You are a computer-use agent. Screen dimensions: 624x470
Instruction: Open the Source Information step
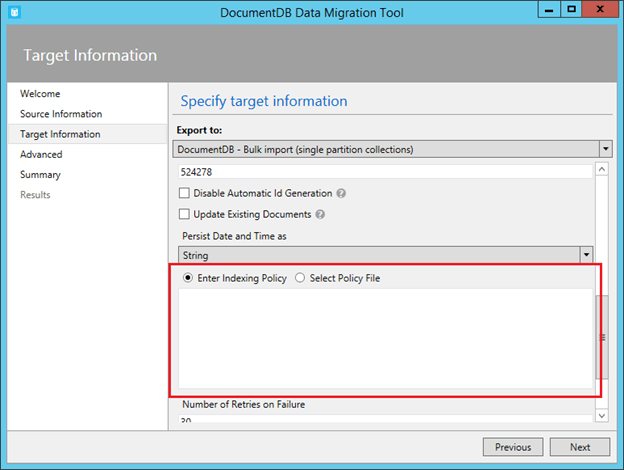[x=61, y=114]
